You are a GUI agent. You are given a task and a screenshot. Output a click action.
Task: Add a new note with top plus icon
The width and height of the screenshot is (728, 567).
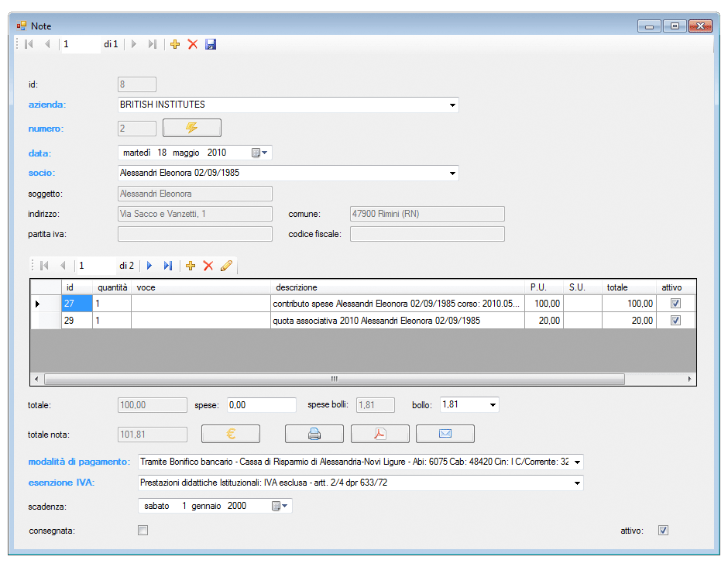tap(175, 44)
